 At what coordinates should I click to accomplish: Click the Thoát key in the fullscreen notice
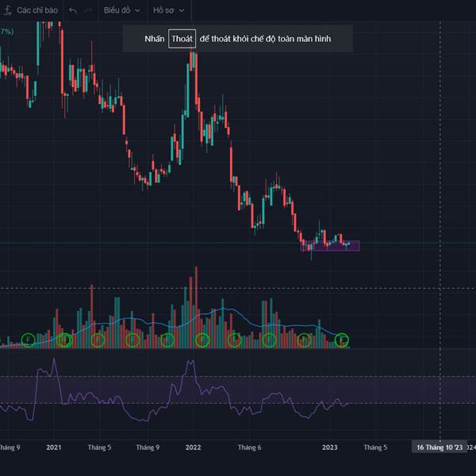182,39
